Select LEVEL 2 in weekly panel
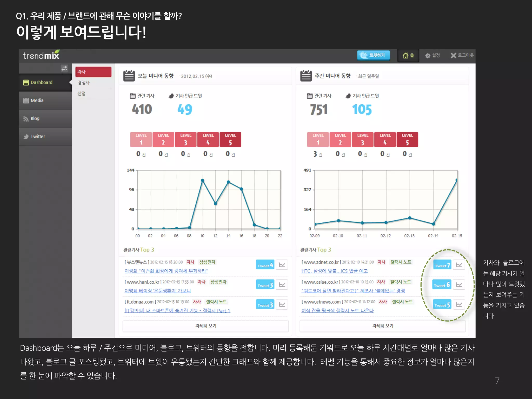Image resolution: width=532 pixels, height=399 pixels. [340, 139]
